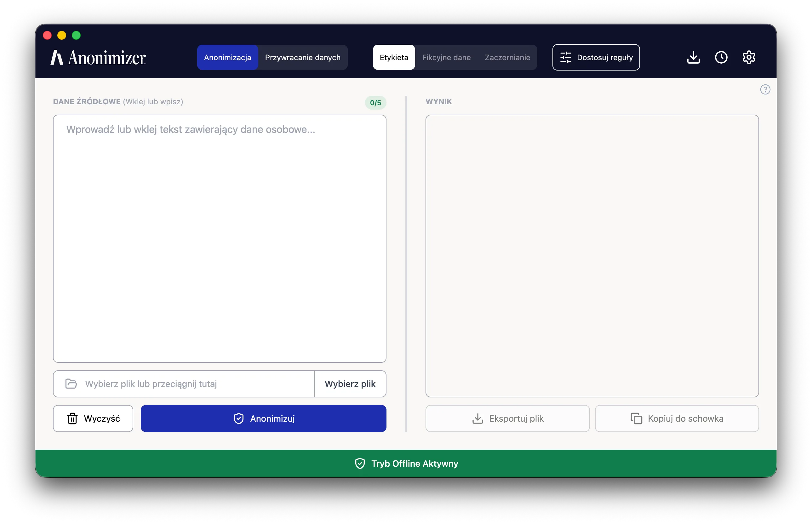
Task: Click the Anonimizer logo
Action: click(x=98, y=58)
